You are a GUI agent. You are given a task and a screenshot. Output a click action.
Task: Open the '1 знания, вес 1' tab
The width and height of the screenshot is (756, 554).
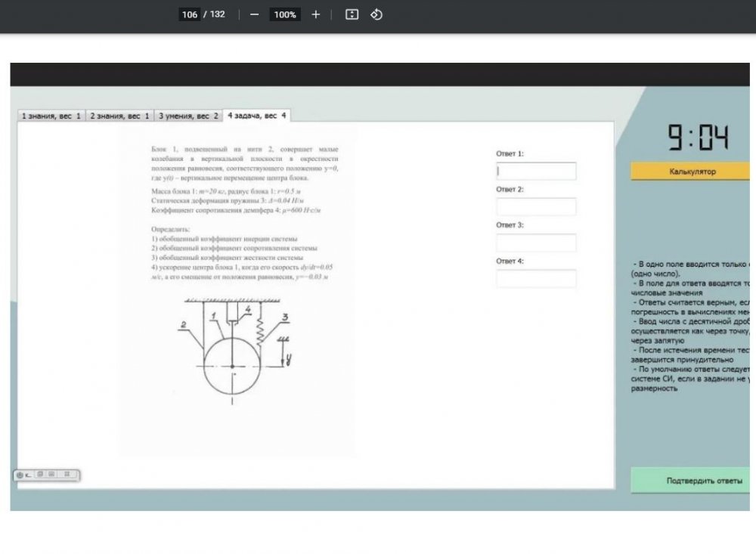[x=51, y=116]
